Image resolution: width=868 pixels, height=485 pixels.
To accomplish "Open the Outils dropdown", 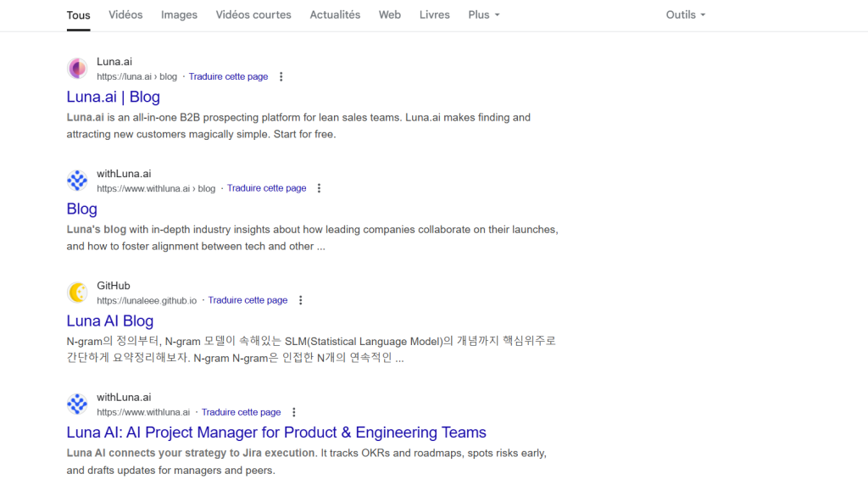I will (685, 15).
